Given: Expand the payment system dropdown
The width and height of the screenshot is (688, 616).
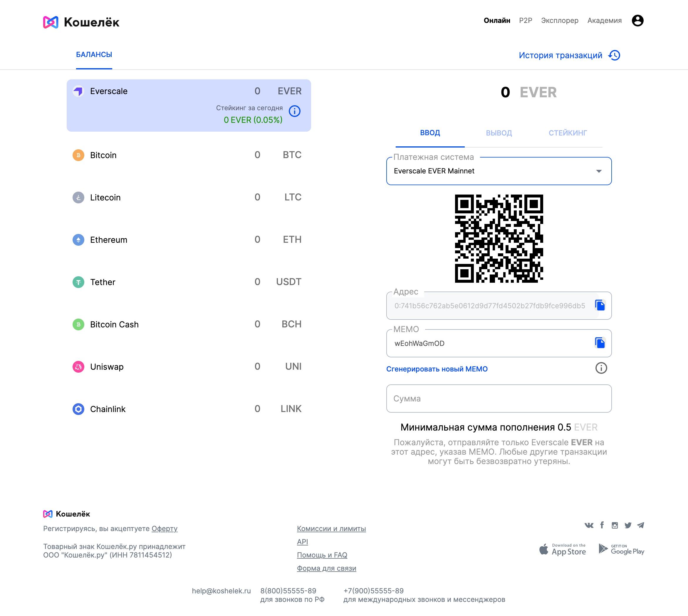Looking at the screenshot, I should pyautogui.click(x=499, y=171).
